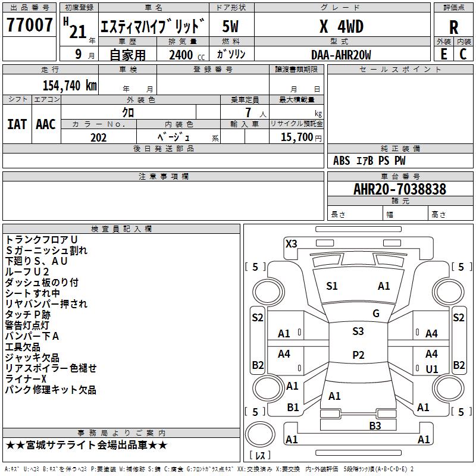Click the spare tire circle above レス
The image size is (476, 476).
point(260,434)
